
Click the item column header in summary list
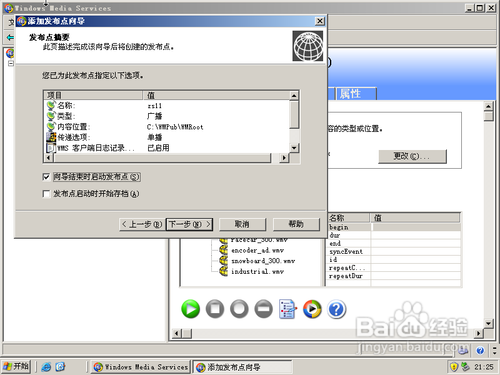point(93,95)
